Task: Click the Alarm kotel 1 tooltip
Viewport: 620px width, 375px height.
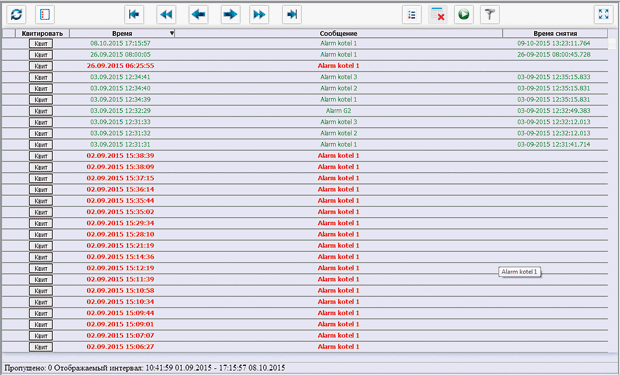Action: coord(519,272)
